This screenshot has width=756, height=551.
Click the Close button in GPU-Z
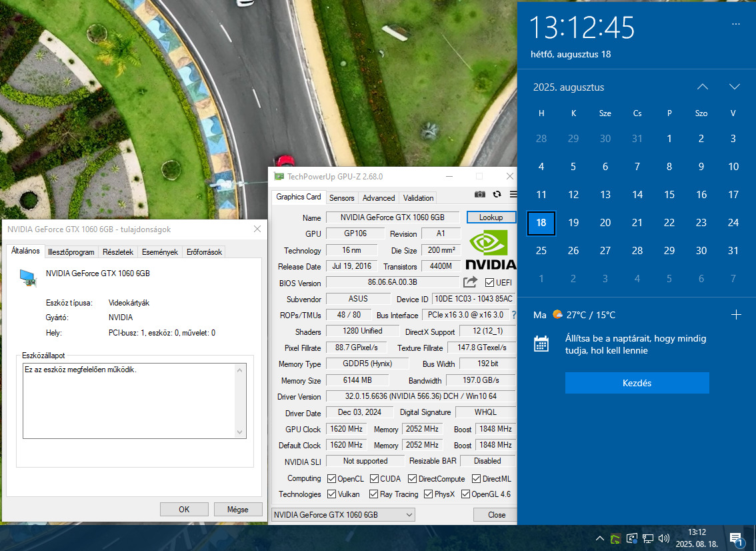[496, 515]
